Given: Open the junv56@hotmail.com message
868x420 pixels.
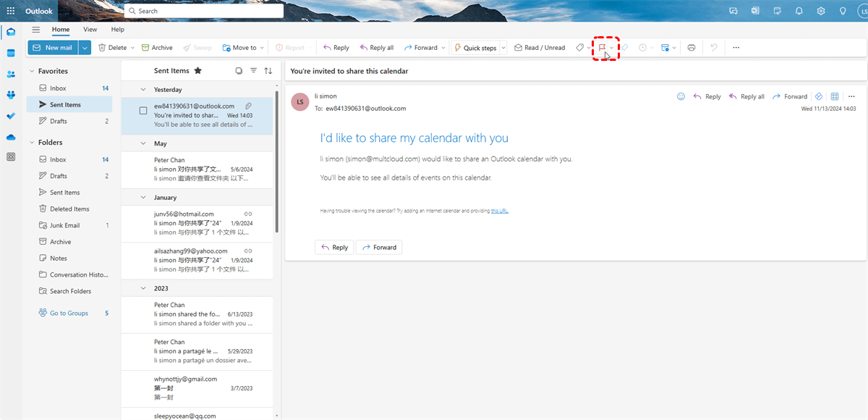Looking at the screenshot, I should click(197, 223).
